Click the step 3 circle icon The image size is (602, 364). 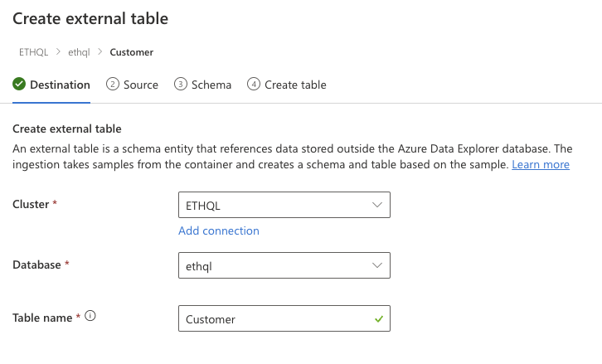180,85
